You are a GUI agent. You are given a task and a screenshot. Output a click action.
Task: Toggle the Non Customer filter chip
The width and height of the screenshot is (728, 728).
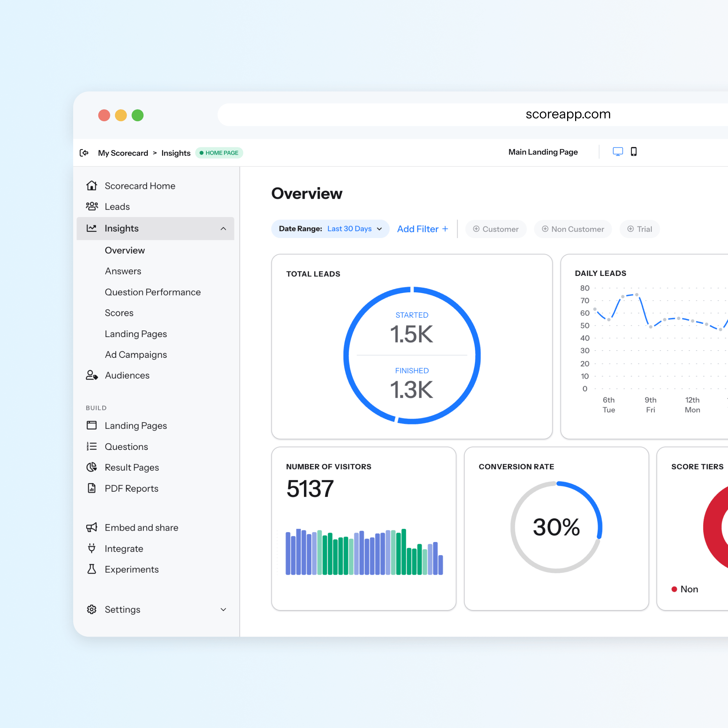tap(572, 229)
